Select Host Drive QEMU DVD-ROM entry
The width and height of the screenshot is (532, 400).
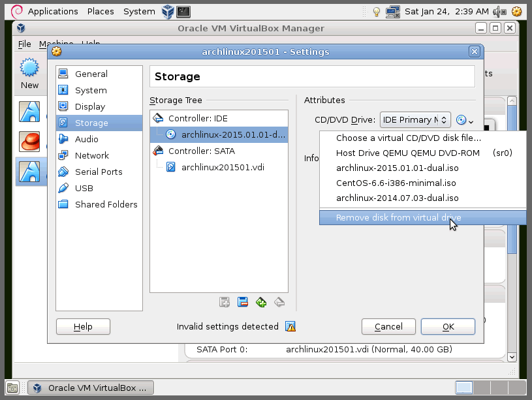click(x=423, y=153)
